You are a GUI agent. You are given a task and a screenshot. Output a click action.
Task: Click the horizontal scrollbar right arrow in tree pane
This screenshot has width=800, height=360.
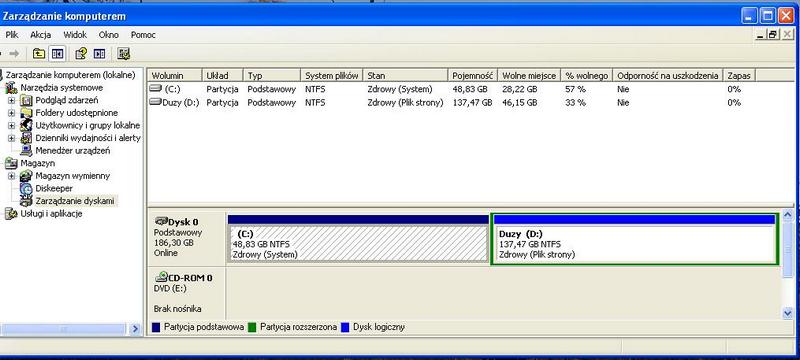[135, 329]
